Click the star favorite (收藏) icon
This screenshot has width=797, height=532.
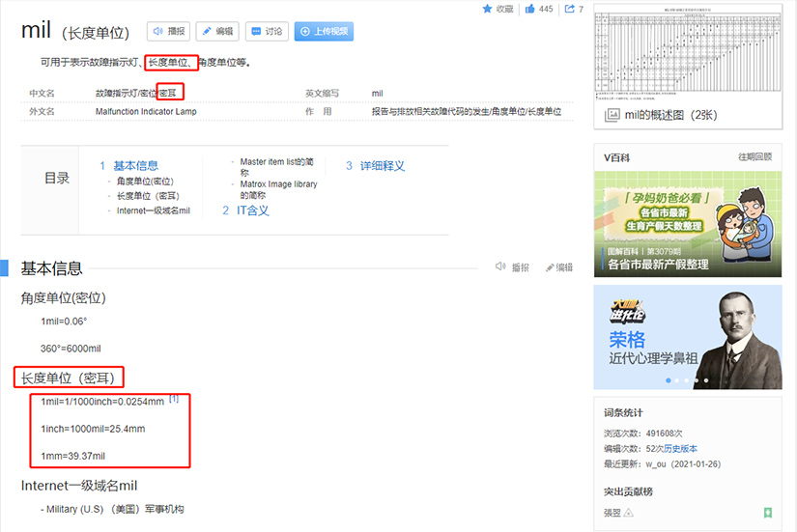click(x=487, y=9)
